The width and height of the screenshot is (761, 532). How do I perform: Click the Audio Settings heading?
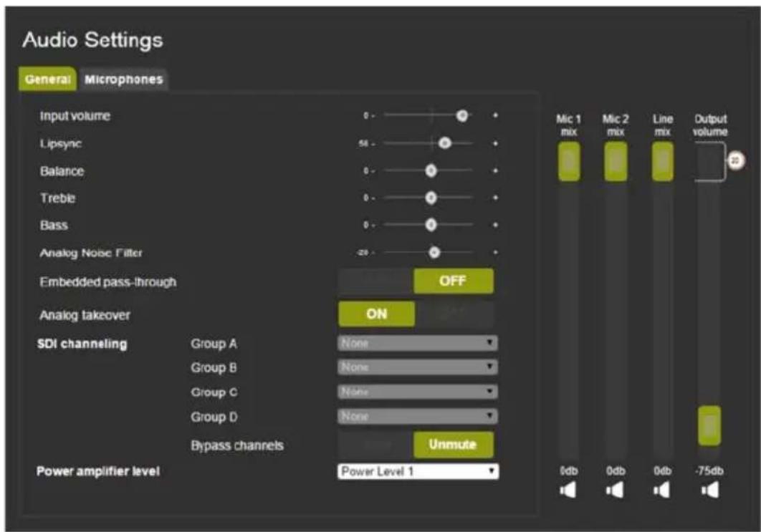coord(92,40)
